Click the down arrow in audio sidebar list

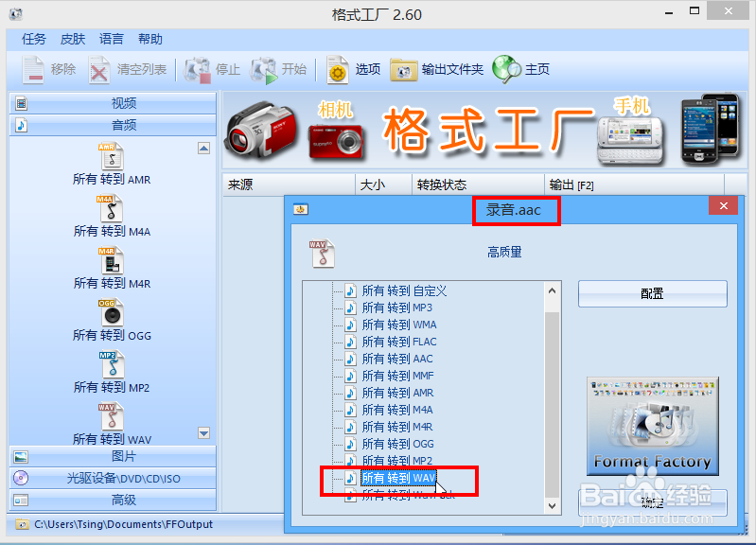204,433
